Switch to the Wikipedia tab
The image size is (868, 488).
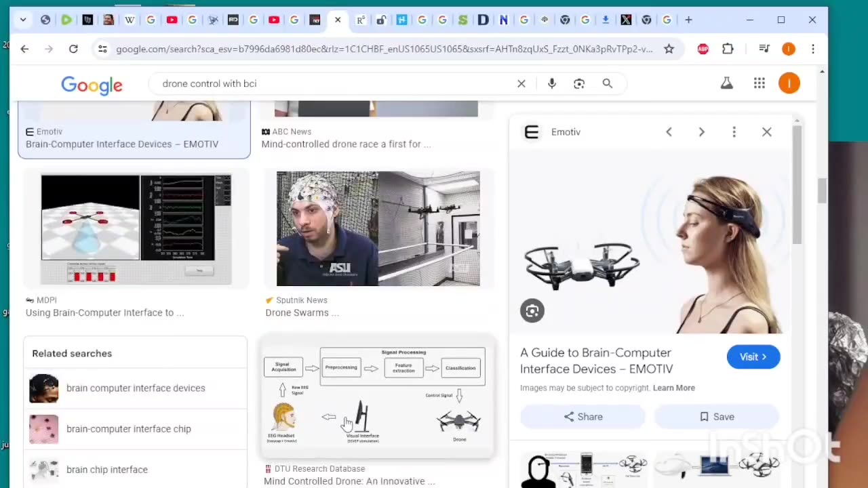130,20
